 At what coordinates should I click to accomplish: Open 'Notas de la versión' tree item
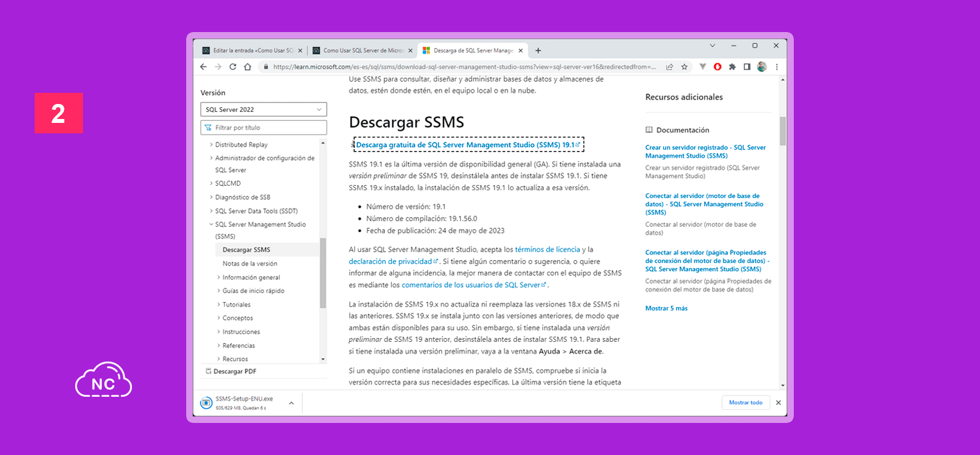click(250, 263)
